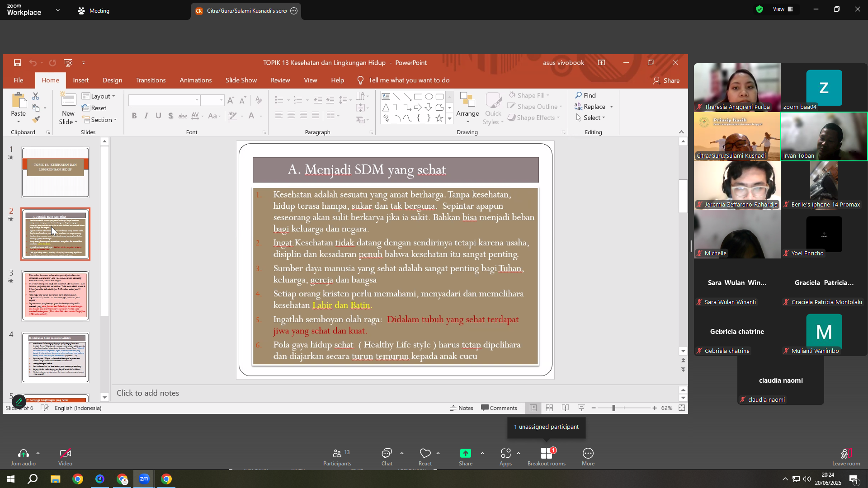Image resolution: width=868 pixels, height=488 pixels.
Task: Click the zoom slider handle
Action: coord(613,408)
